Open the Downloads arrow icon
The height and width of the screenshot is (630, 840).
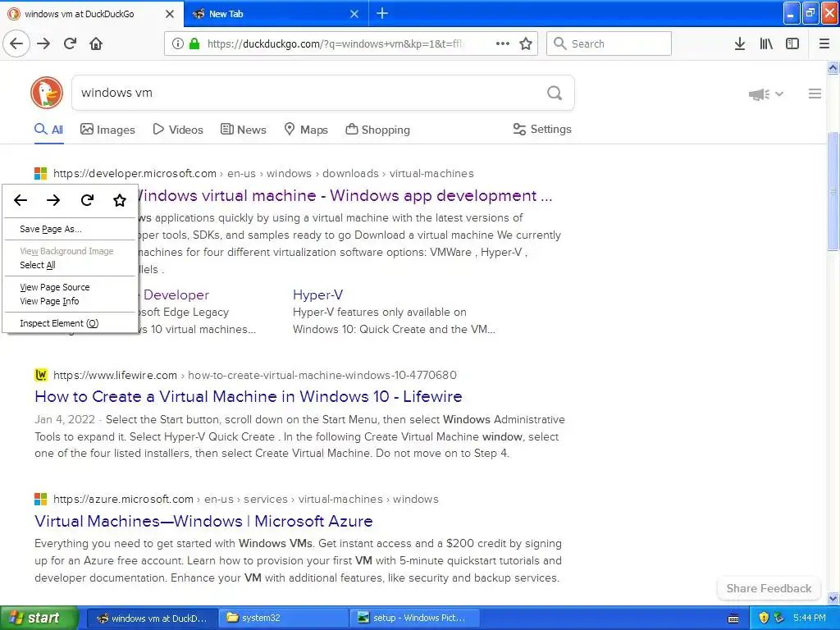tap(740, 43)
